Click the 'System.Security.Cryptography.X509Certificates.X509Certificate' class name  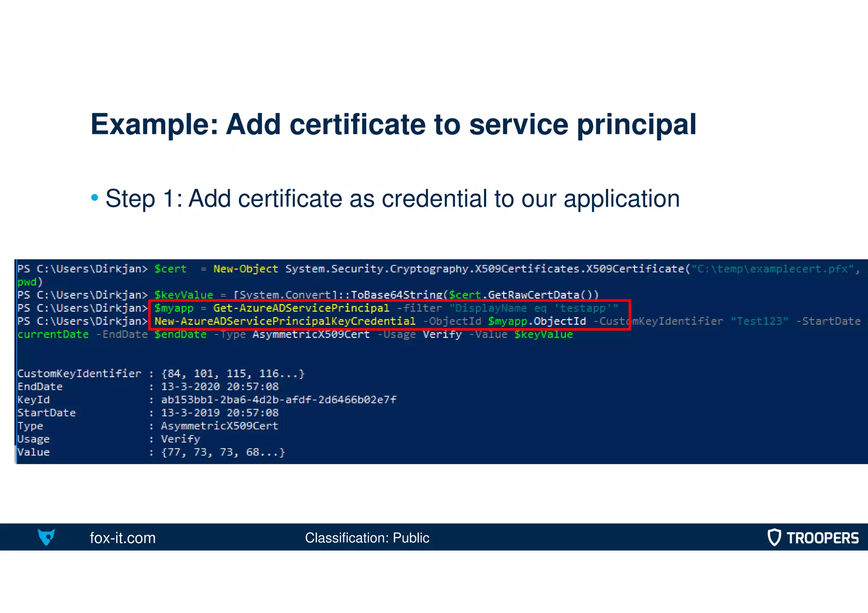[485, 269]
